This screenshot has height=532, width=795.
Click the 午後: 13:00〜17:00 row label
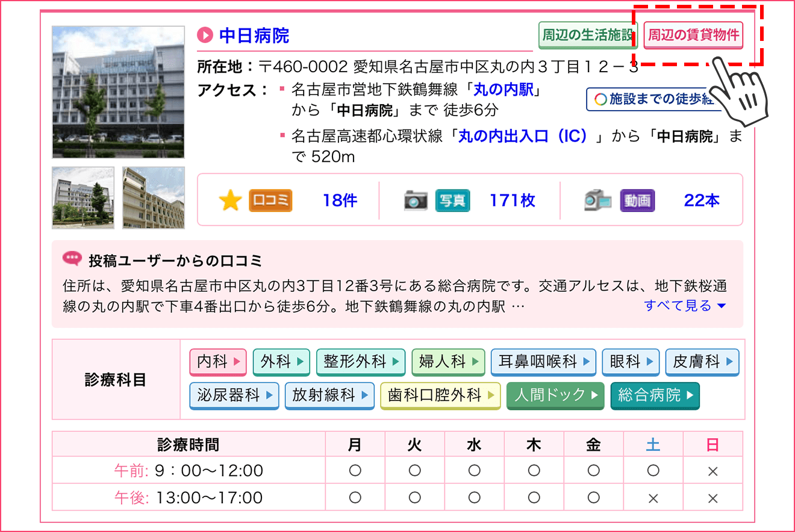(189, 498)
